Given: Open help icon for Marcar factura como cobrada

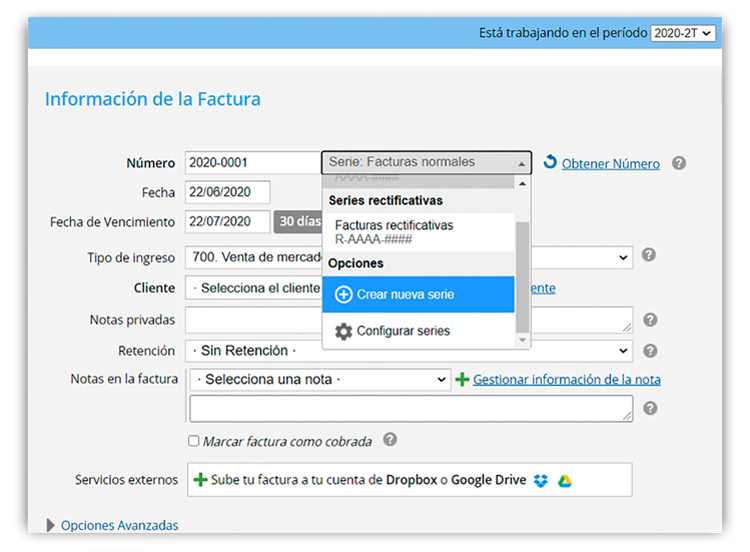Looking at the screenshot, I should pyautogui.click(x=390, y=439).
